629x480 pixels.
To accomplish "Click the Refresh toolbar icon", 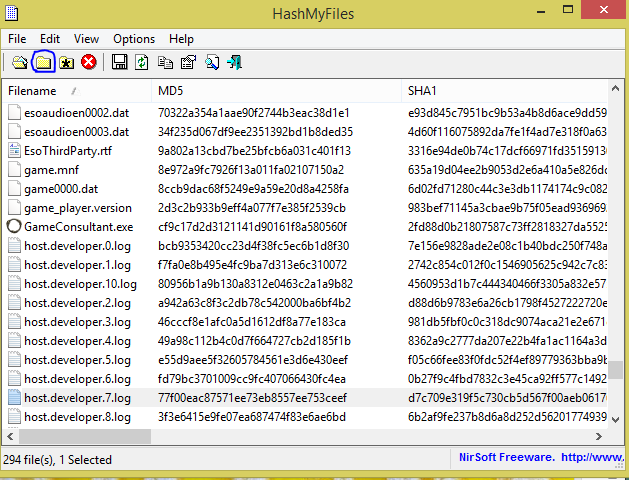I will pyautogui.click(x=142, y=62).
